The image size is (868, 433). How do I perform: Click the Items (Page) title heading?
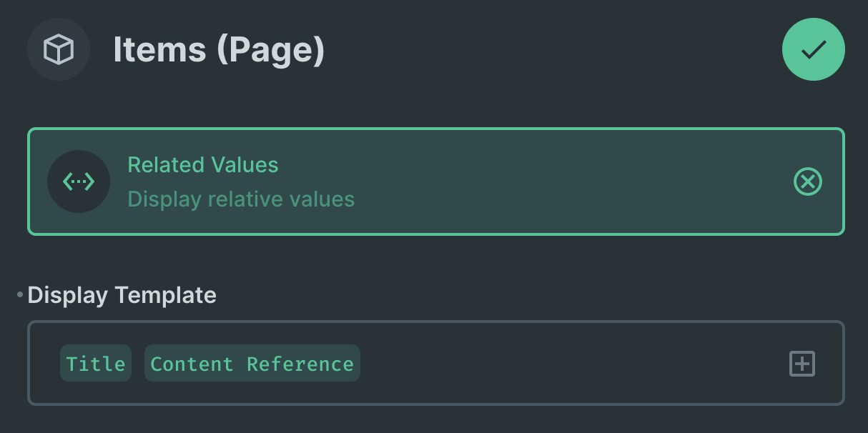click(x=220, y=49)
